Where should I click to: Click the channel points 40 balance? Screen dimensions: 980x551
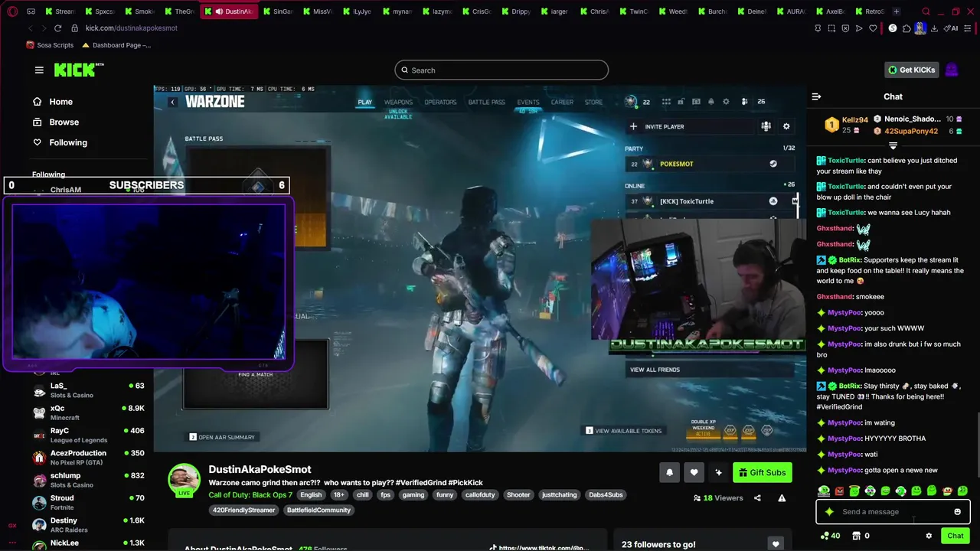830,536
